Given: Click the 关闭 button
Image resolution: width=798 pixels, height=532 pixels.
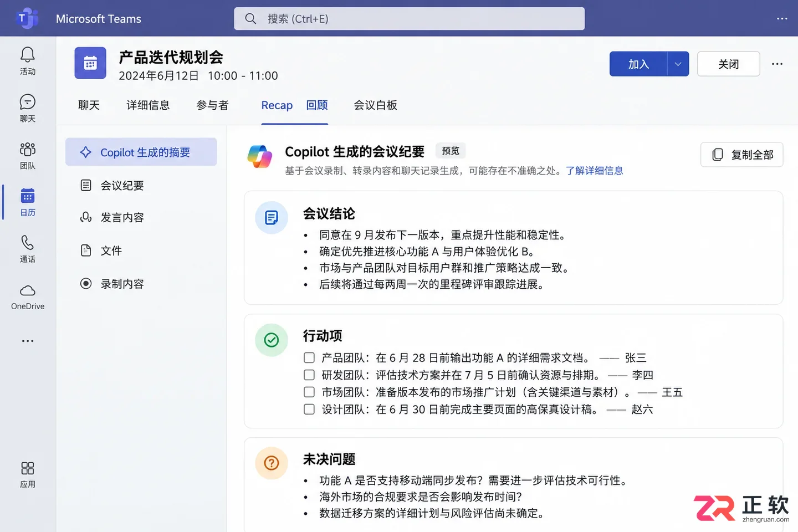Looking at the screenshot, I should point(728,64).
